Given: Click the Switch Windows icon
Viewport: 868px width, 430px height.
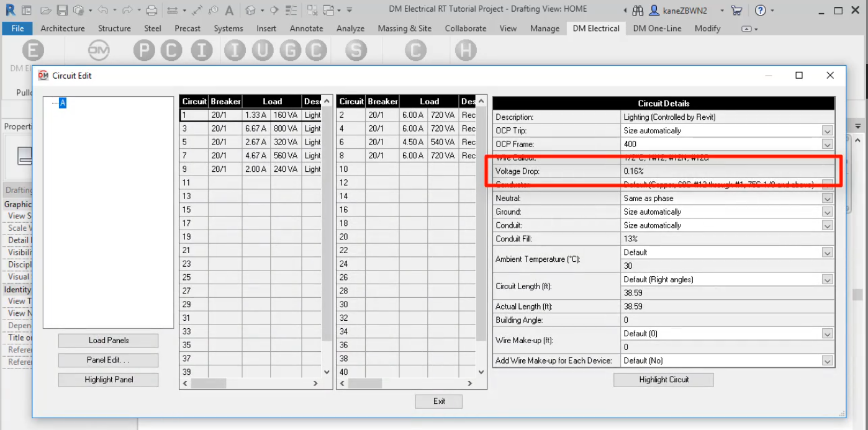Looking at the screenshot, I should (x=328, y=11).
